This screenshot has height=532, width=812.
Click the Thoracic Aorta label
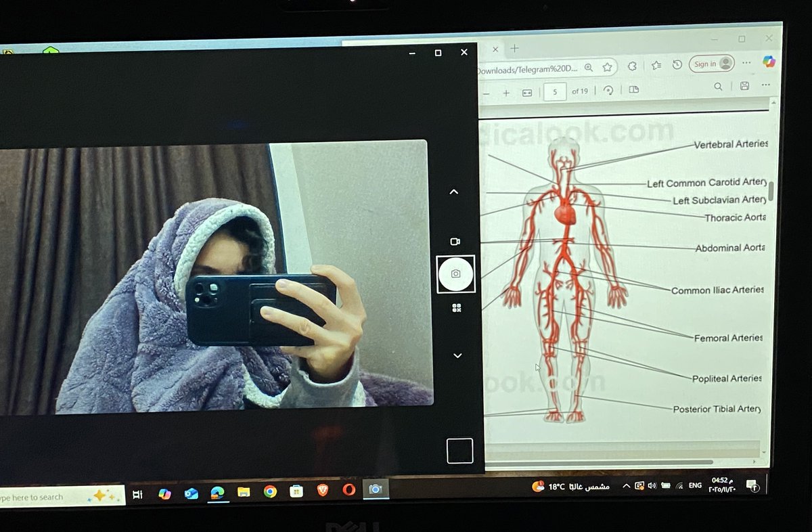coord(736,217)
